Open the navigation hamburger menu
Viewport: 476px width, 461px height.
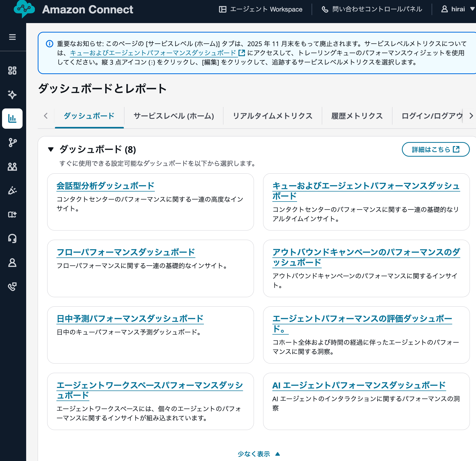click(12, 37)
